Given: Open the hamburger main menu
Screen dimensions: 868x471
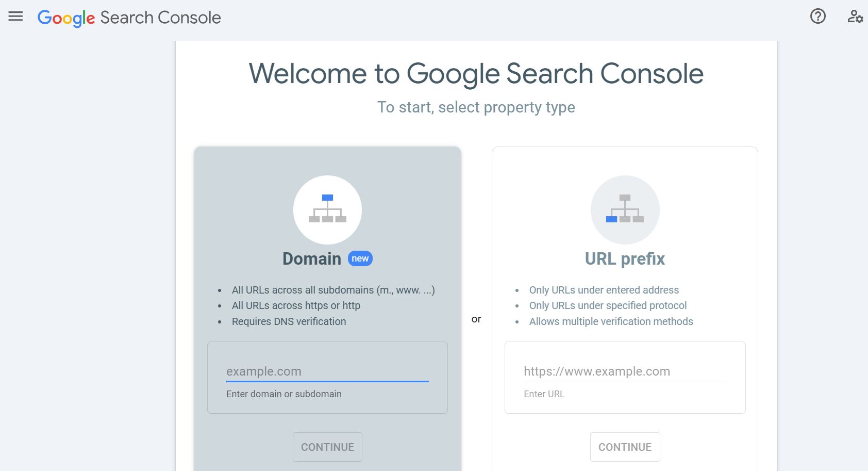Looking at the screenshot, I should 15,17.
